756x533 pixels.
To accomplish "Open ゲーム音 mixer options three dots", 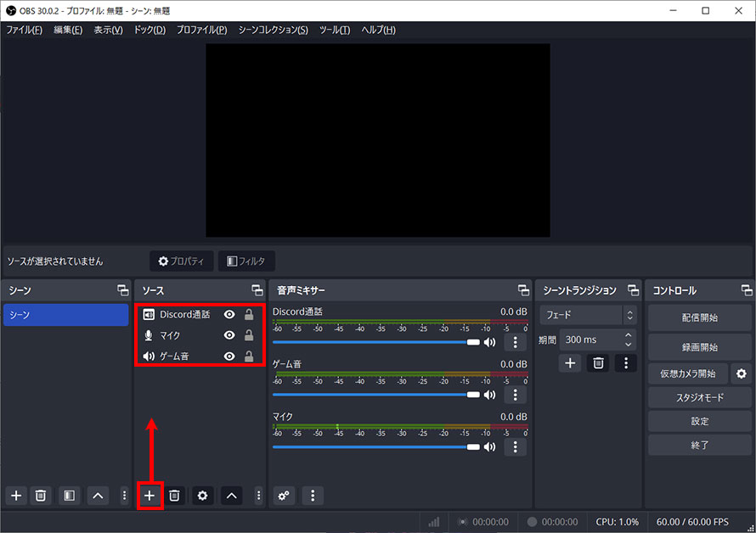I will pyautogui.click(x=515, y=395).
